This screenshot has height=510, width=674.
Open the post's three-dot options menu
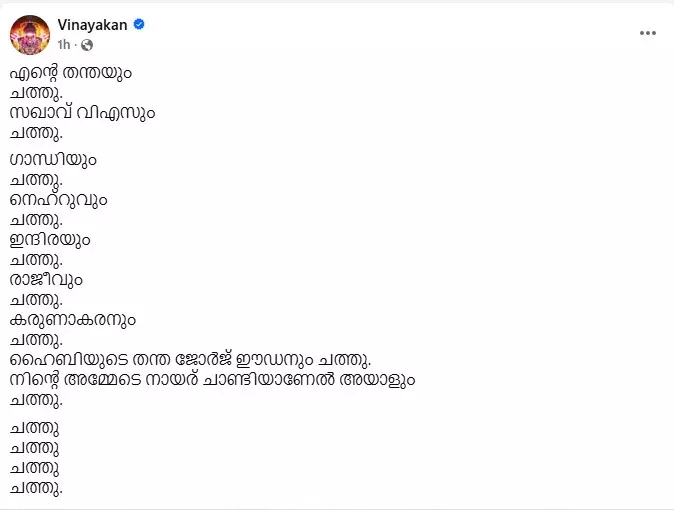[647, 32]
